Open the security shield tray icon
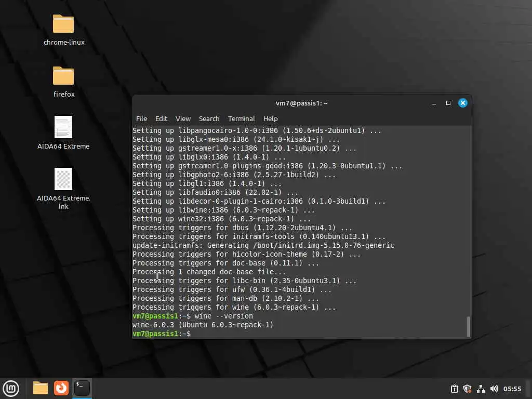 pyautogui.click(x=467, y=389)
